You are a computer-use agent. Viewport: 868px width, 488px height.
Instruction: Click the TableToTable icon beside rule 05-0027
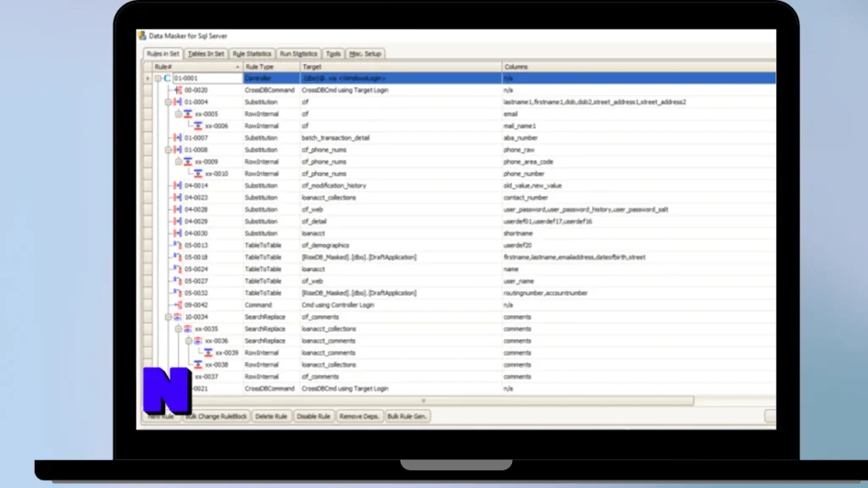pyautogui.click(x=178, y=281)
